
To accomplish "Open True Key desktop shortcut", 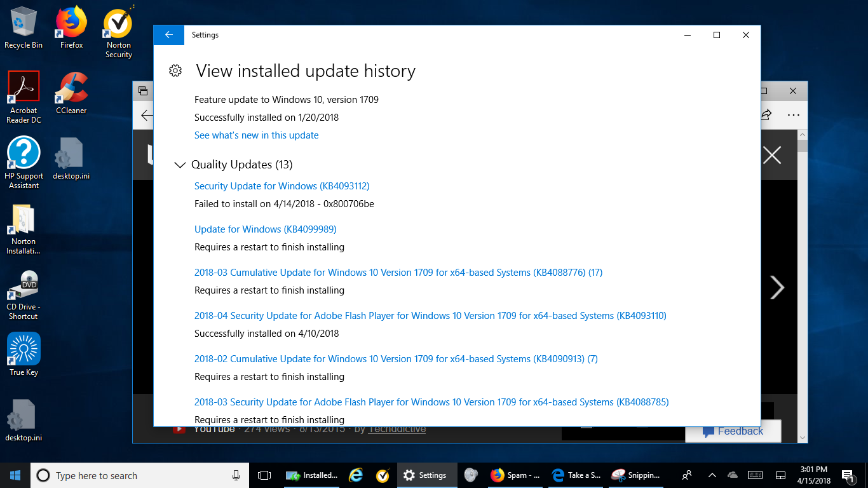I will point(24,353).
